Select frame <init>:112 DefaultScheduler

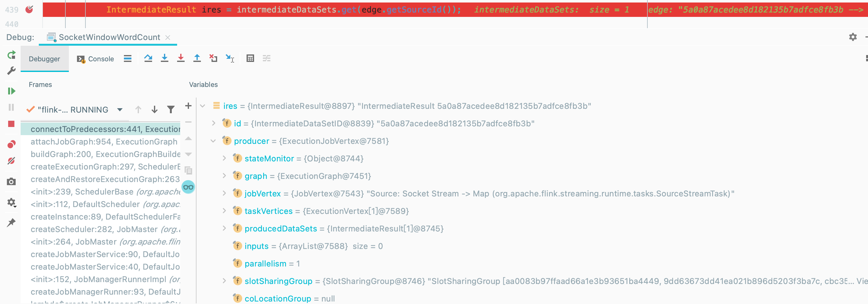(100, 204)
